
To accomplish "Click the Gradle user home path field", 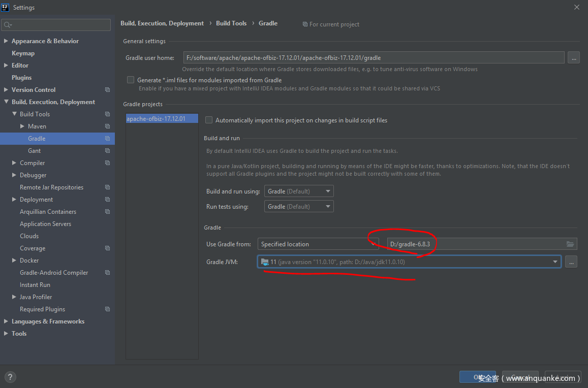I will [374, 58].
